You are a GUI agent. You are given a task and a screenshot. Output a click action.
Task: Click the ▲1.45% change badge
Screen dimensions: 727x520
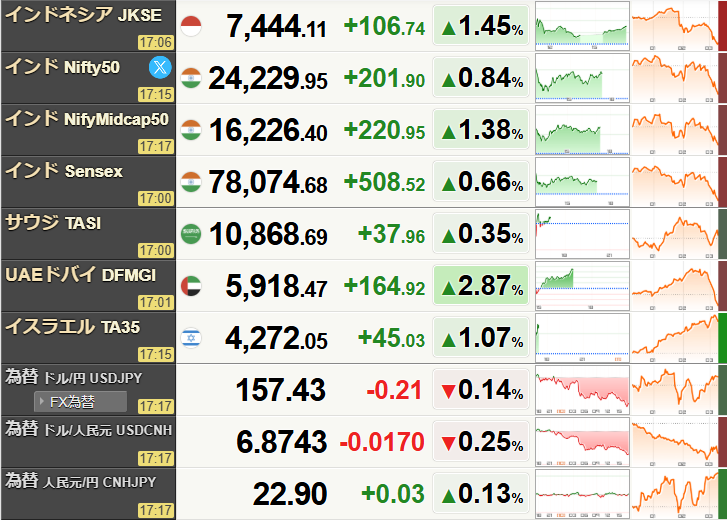point(481,25)
